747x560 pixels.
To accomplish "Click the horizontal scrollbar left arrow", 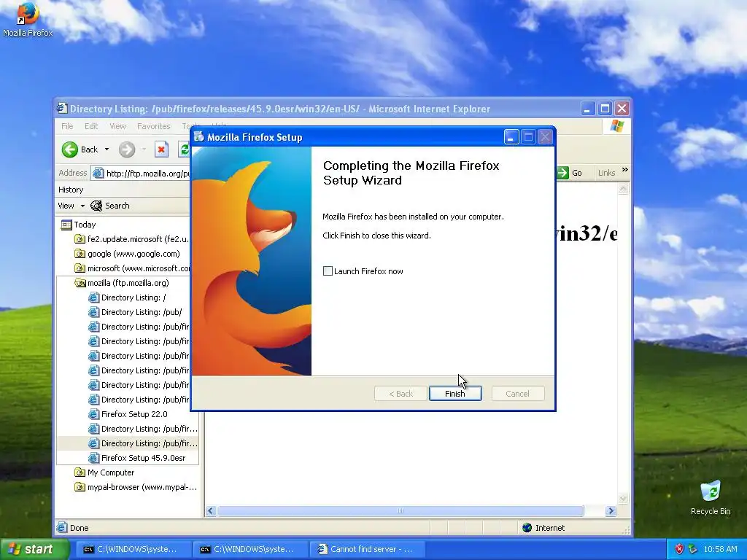I will point(211,511).
